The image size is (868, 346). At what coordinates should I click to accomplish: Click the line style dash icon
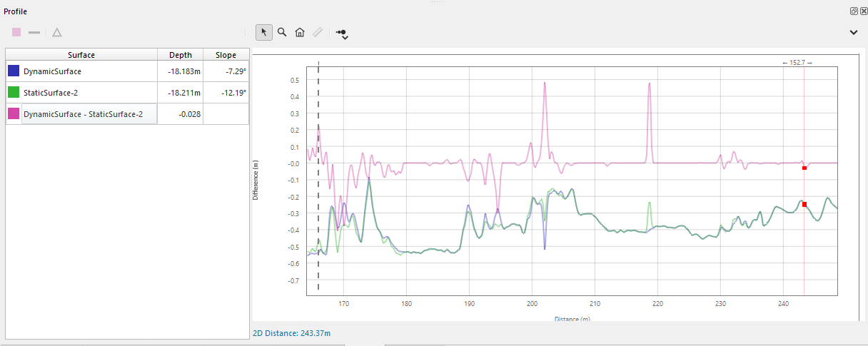click(x=34, y=32)
